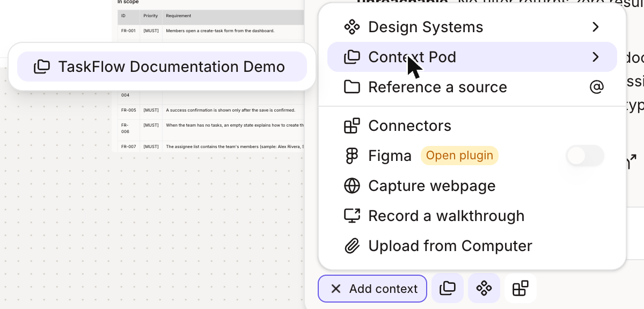The height and width of the screenshot is (309, 644).
Task: Open TaskFlow Documentation Demo pod
Action: [162, 67]
